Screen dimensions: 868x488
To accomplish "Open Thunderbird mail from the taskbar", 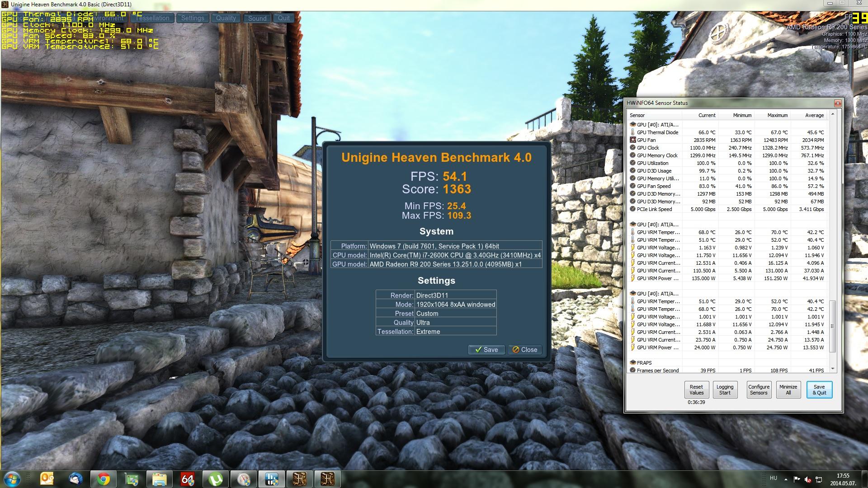I will [75, 479].
